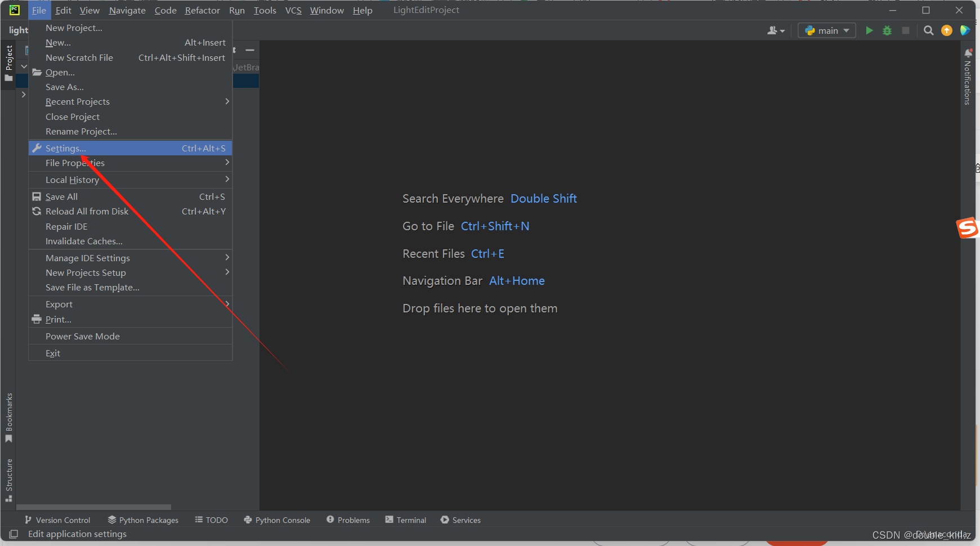Open the Navigate menu
The height and width of the screenshot is (546, 980).
point(127,10)
